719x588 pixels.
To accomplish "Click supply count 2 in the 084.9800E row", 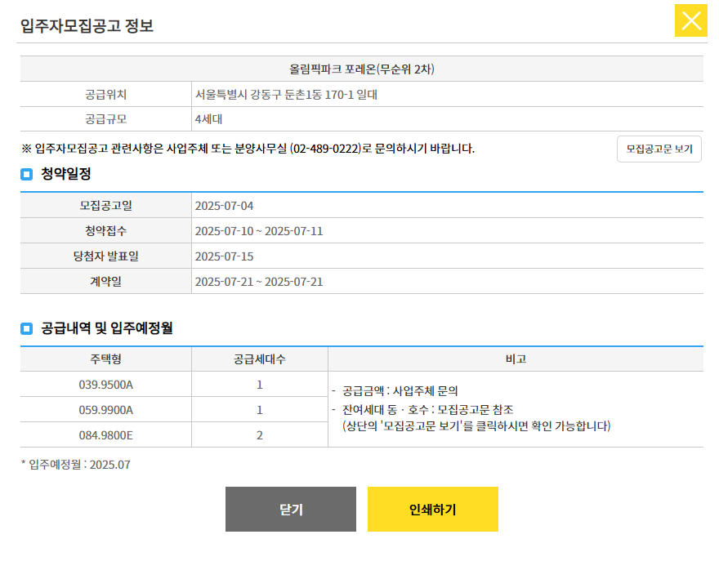I will tap(260, 435).
